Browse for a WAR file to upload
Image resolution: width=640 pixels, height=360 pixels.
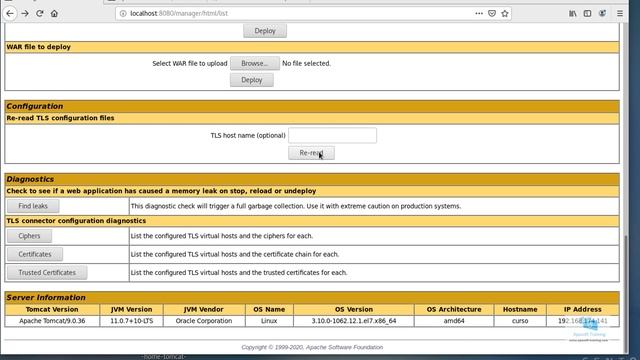[255, 63]
